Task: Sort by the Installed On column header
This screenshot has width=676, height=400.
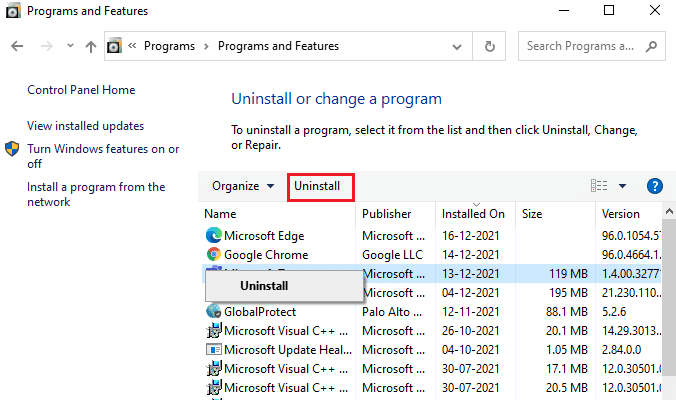Action: pos(473,214)
